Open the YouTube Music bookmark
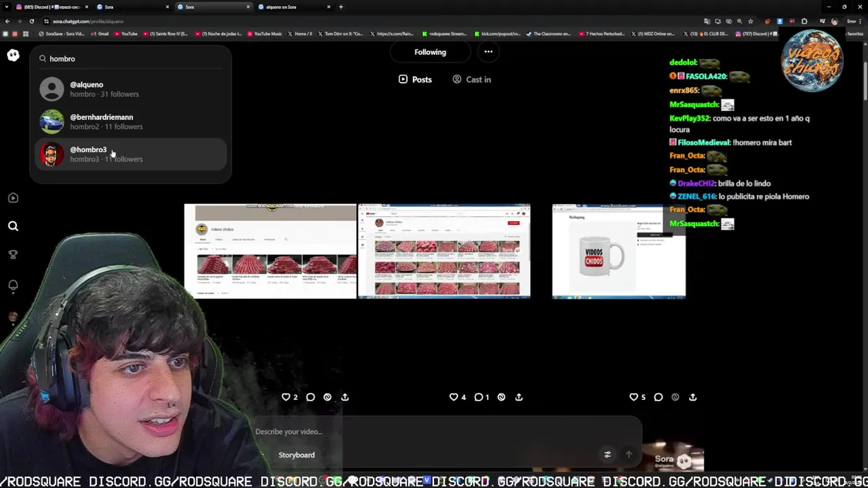Screen dimensions: 868x488 [264, 34]
